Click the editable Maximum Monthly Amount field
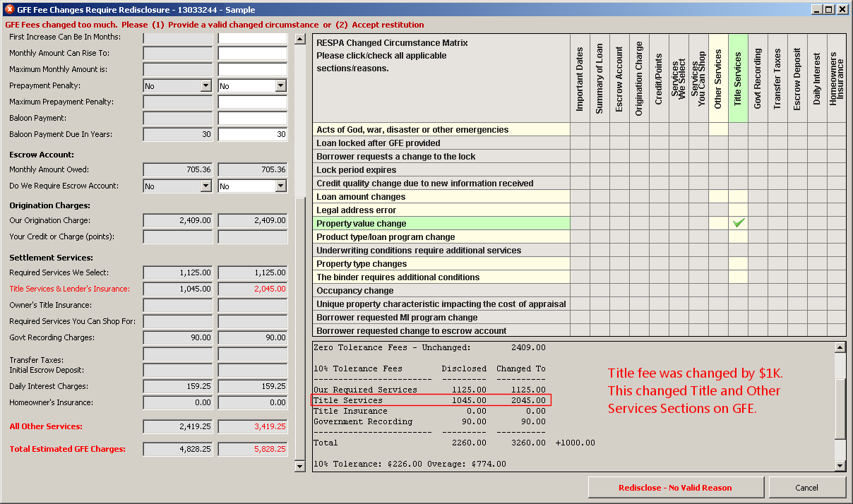 252,70
